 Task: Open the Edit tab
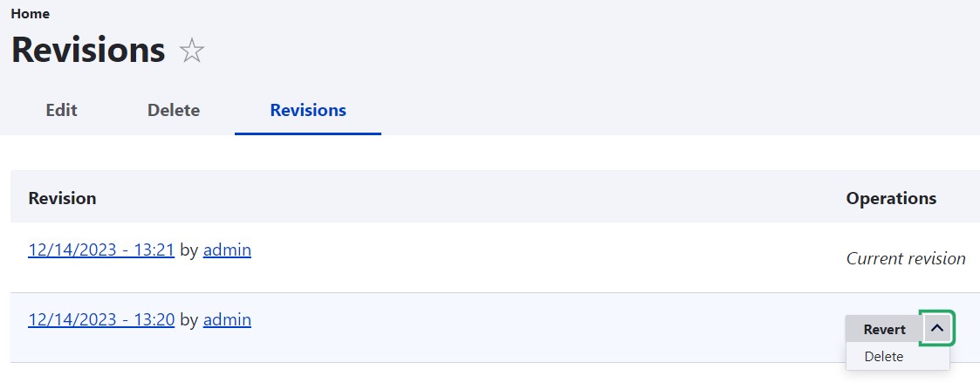click(x=61, y=110)
